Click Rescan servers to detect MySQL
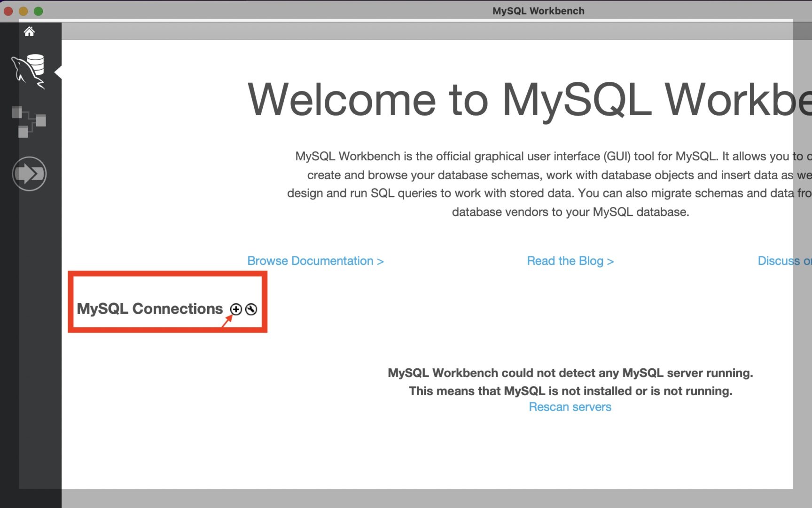The image size is (812, 508). [570, 407]
